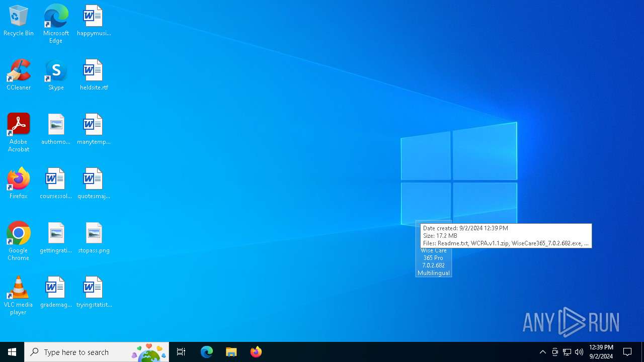Show hidden system tray icons
Screen dimensions: 644x362
tap(542, 352)
